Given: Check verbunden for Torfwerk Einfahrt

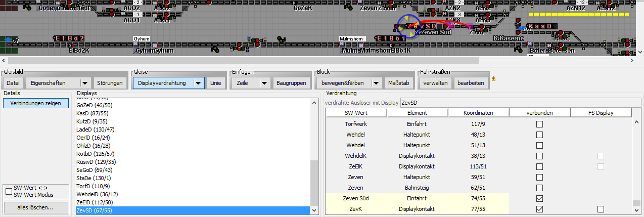Looking at the screenshot, I should pos(539,124).
